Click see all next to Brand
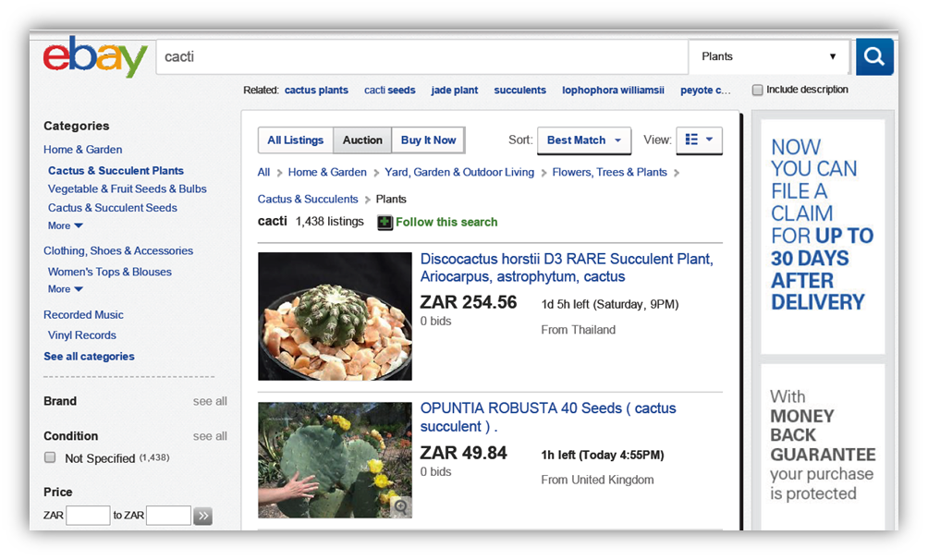 (x=210, y=401)
